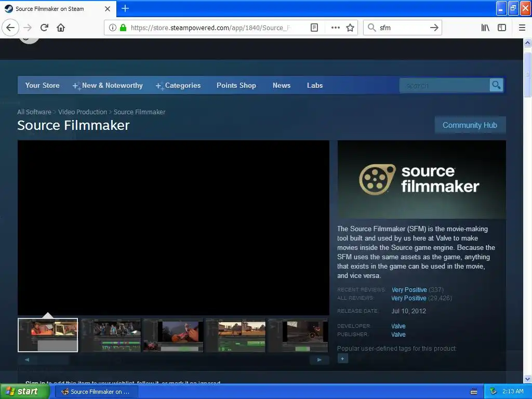Expand New & Noteworthy menu
The width and height of the screenshot is (532, 399).
click(x=108, y=86)
